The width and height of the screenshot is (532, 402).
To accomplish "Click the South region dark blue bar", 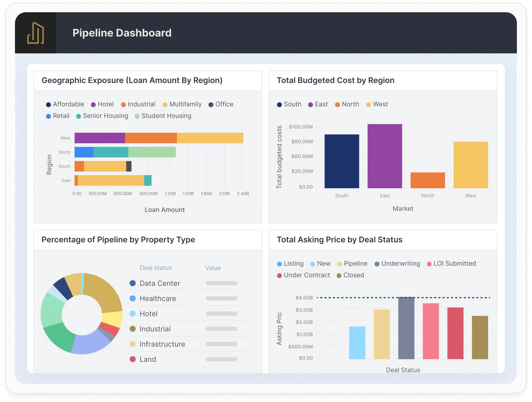I will (342, 161).
